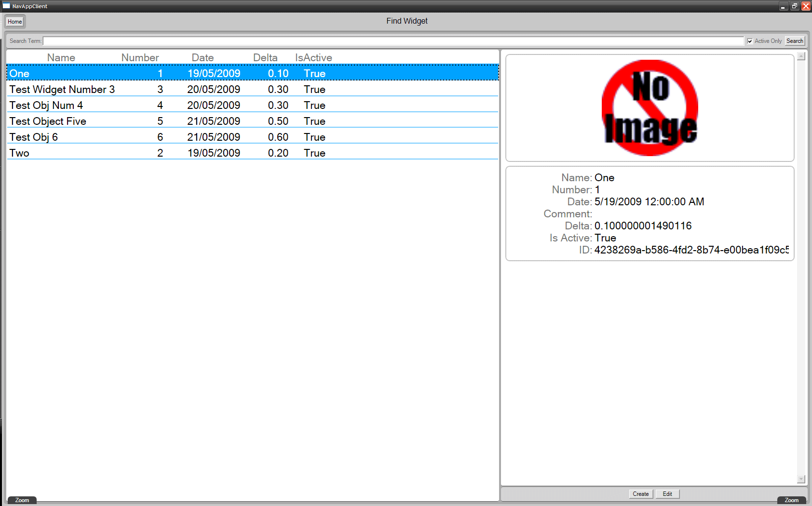Click the detail panel scroll down arrow

pyautogui.click(x=801, y=479)
